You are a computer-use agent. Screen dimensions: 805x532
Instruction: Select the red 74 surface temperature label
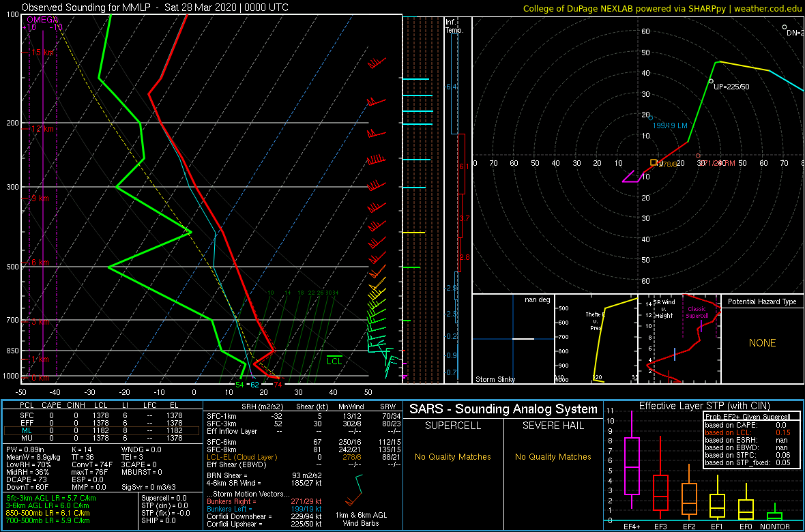pos(278,385)
